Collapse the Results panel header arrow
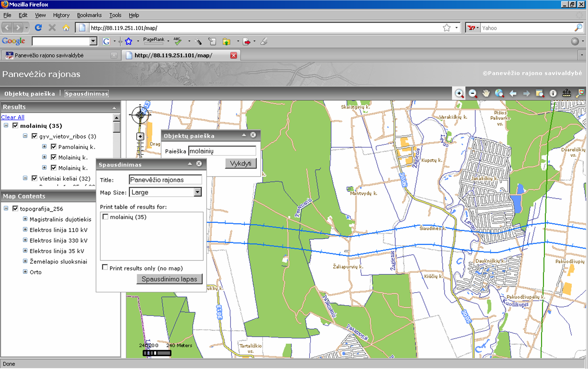The width and height of the screenshot is (588, 369). pos(114,107)
